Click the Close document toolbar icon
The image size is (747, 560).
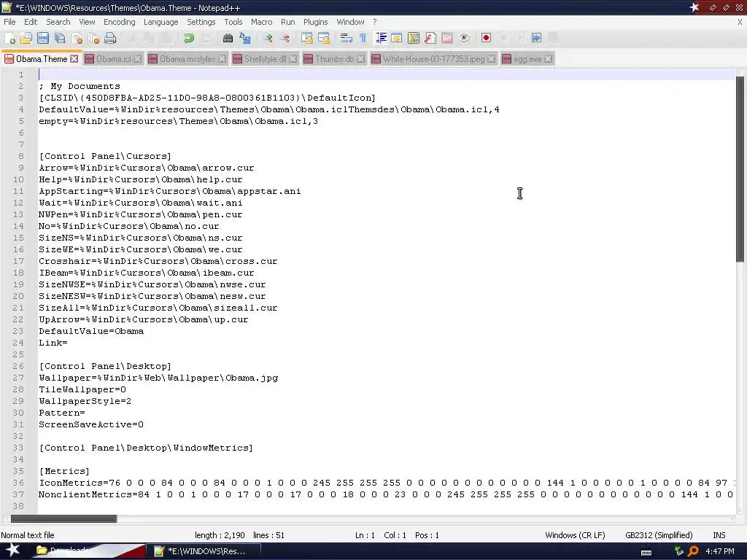point(77,39)
